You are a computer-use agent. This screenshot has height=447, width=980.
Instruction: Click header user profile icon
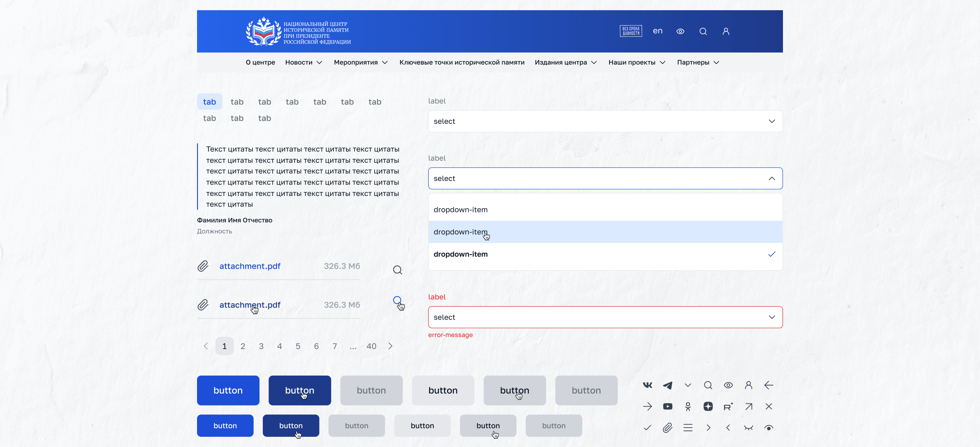(725, 31)
